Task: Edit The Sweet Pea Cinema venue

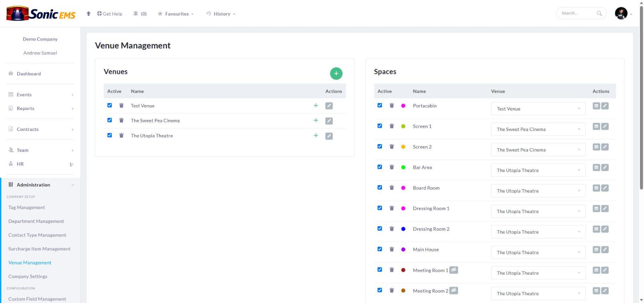Action: click(x=329, y=121)
